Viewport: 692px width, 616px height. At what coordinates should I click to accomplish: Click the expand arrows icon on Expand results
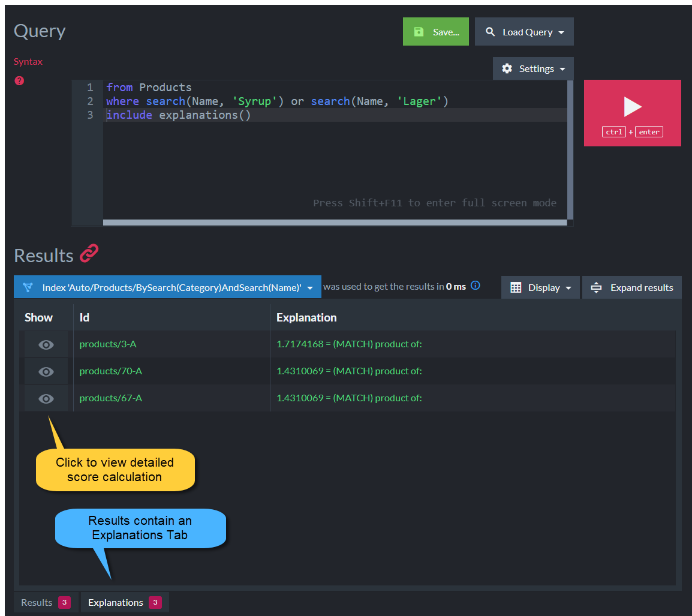pyautogui.click(x=596, y=287)
